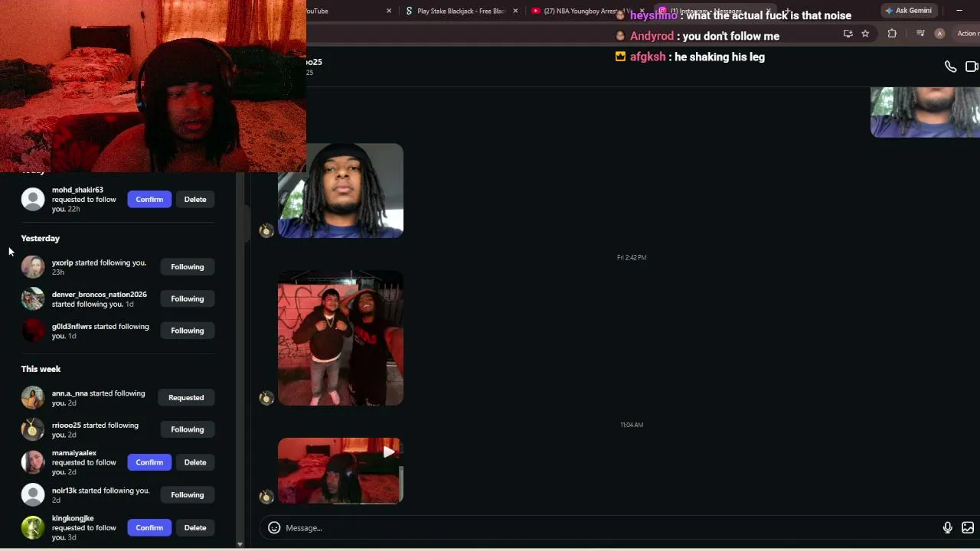Click the install app icon in address bar

point(848,34)
